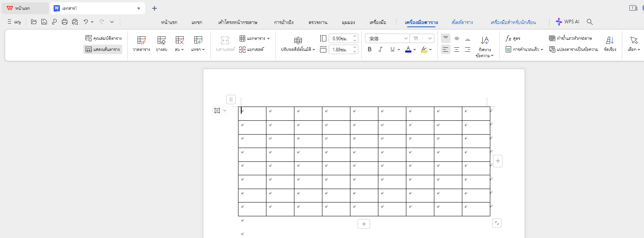Apply the yellow highlight color
This screenshot has width=644, height=238.
coord(424,49)
